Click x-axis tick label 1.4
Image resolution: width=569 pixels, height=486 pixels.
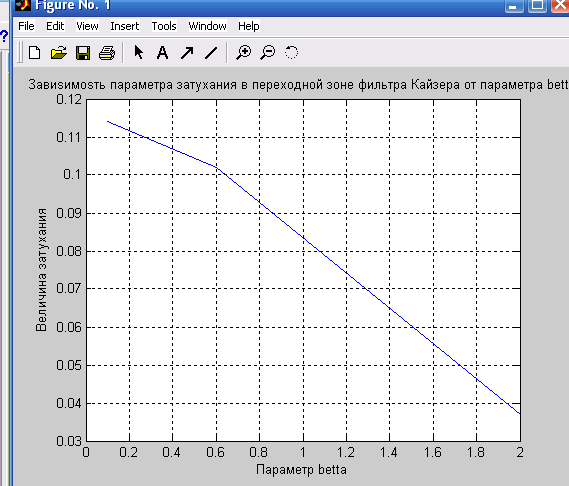(x=389, y=452)
